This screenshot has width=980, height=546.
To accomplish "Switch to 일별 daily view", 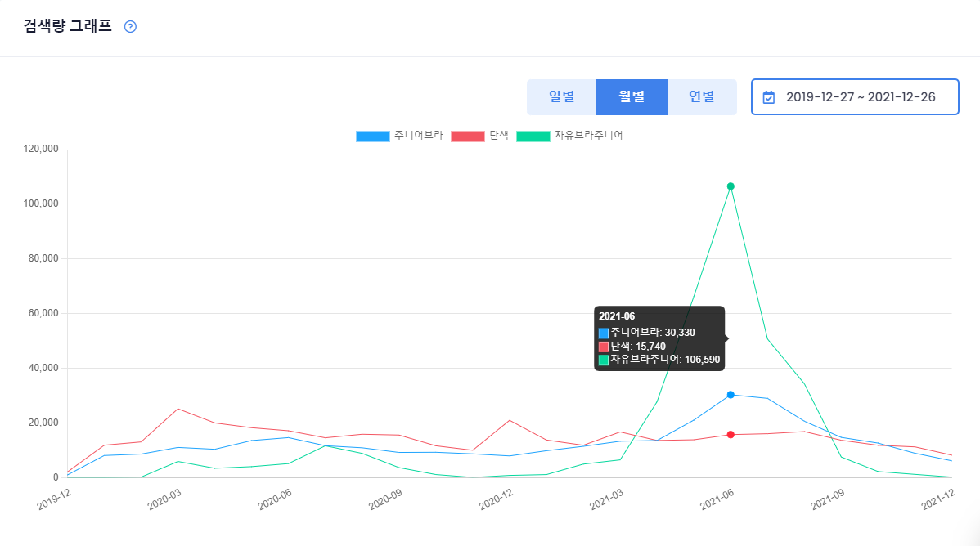I will [x=561, y=96].
